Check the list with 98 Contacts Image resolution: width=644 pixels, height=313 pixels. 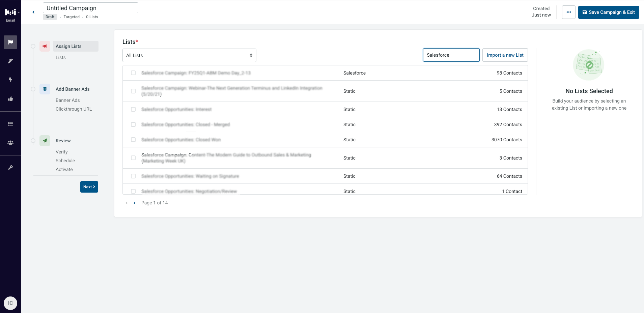[133, 73]
